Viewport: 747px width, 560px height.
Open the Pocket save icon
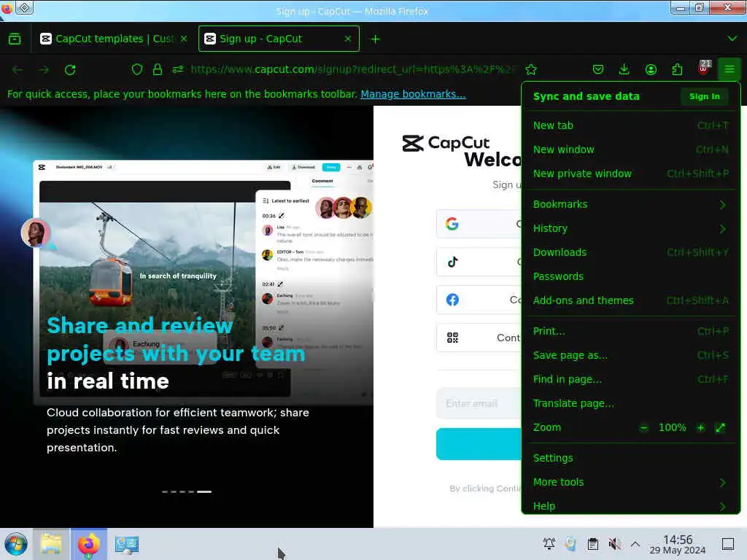[x=598, y=69]
